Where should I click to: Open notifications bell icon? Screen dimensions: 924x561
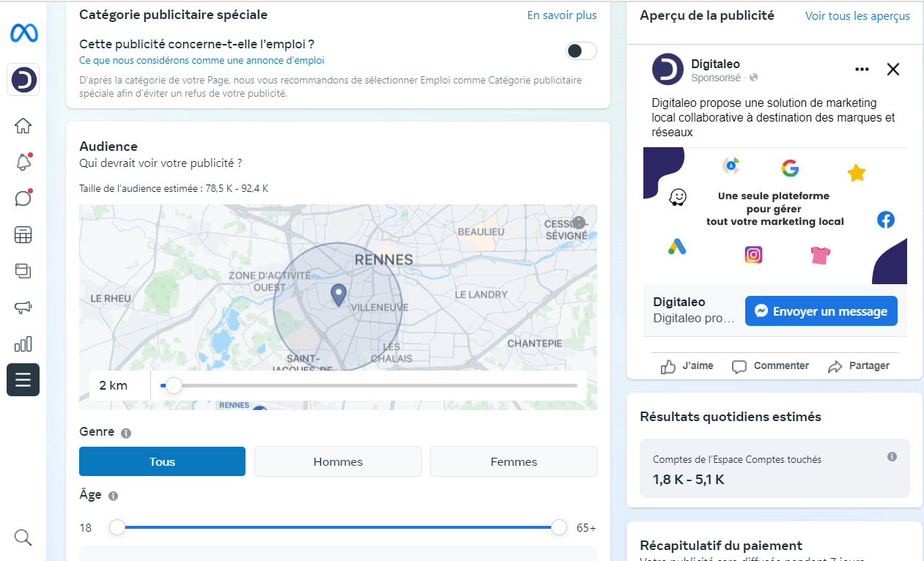(23, 162)
